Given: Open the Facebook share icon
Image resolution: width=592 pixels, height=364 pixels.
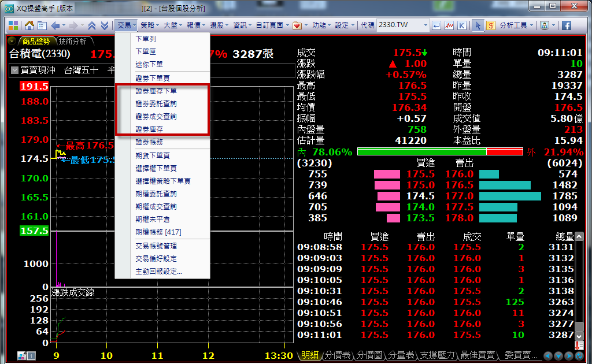Looking at the screenshot, I should click(567, 25).
